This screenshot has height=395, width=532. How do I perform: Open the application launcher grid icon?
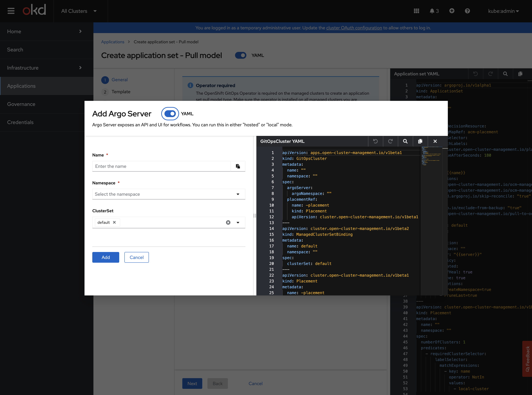point(416,11)
